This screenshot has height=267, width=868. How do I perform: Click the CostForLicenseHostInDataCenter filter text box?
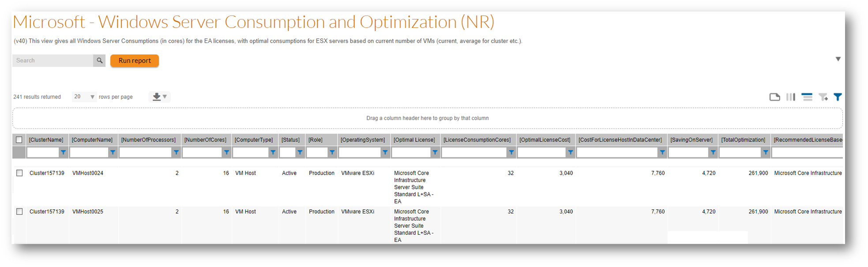618,153
